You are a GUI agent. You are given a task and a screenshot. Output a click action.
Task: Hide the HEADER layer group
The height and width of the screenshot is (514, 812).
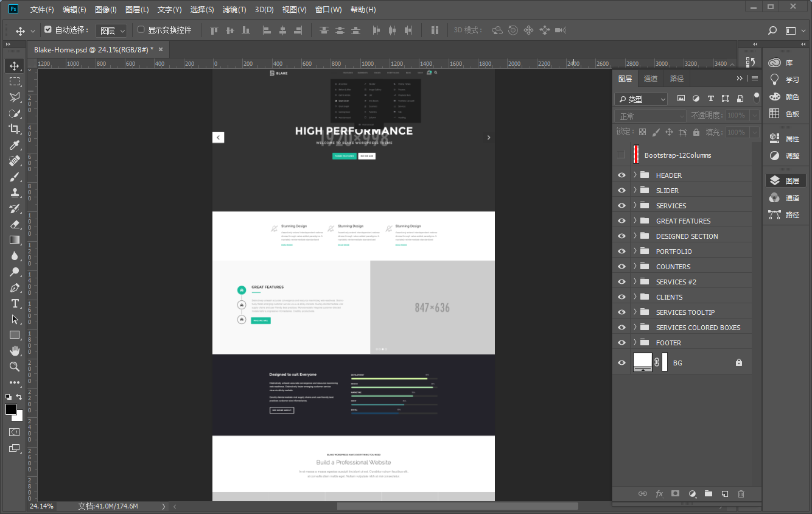tap(621, 175)
